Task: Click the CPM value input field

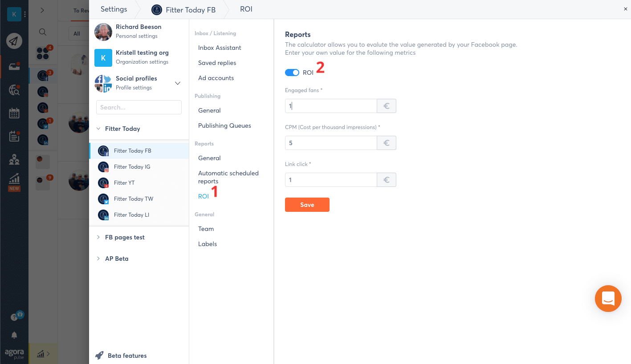Action: [x=331, y=143]
